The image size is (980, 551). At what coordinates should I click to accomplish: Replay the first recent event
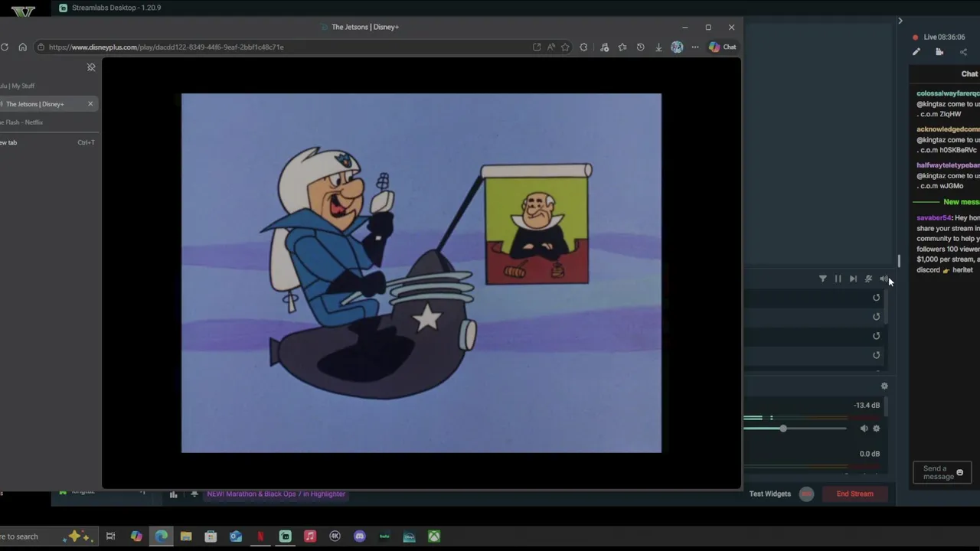(x=877, y=298)
